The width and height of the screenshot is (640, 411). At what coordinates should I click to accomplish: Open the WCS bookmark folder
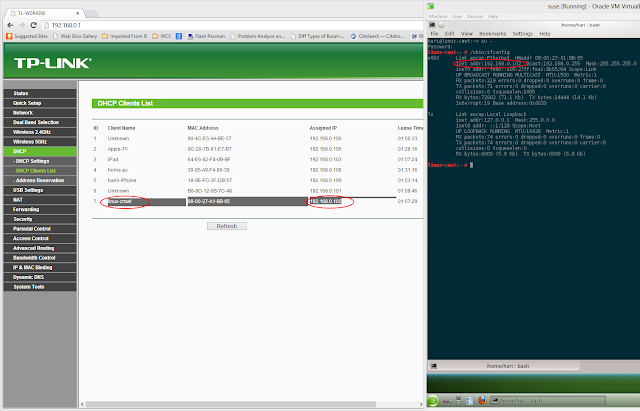(162, 36)
